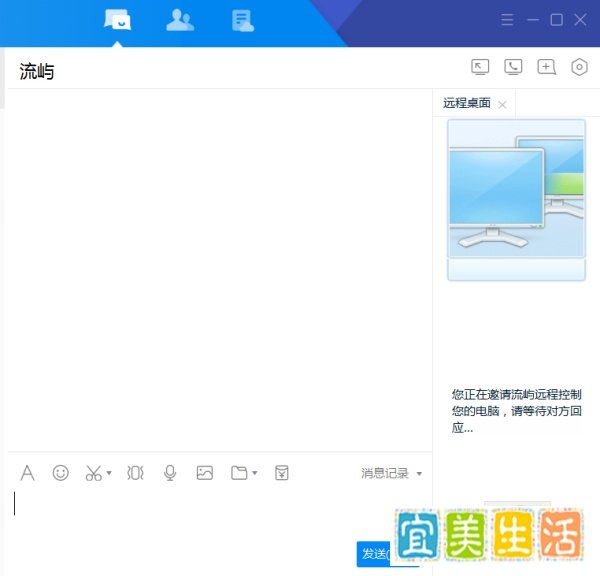The width and height of the screenshot is (600, 576).
Task: Expand the 消息记录 dropdown arrow
Action: pos(419,474)
